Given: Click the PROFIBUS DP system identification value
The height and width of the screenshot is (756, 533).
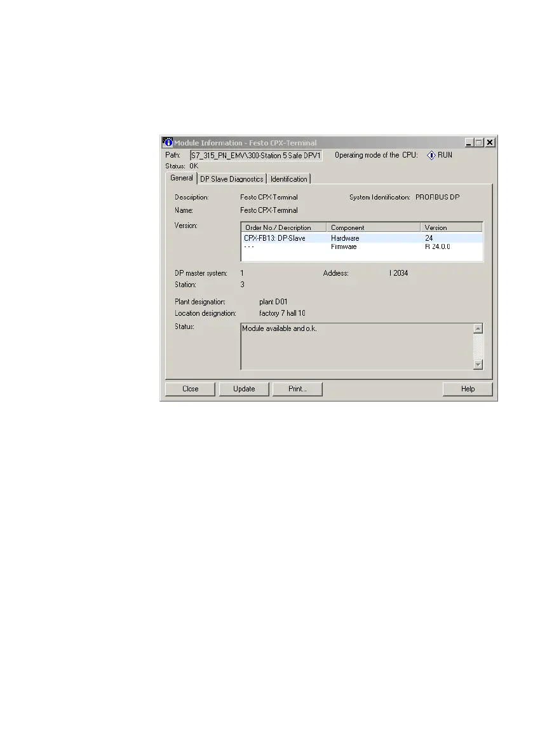Looking at the screenshot, I should pos(438,197).
